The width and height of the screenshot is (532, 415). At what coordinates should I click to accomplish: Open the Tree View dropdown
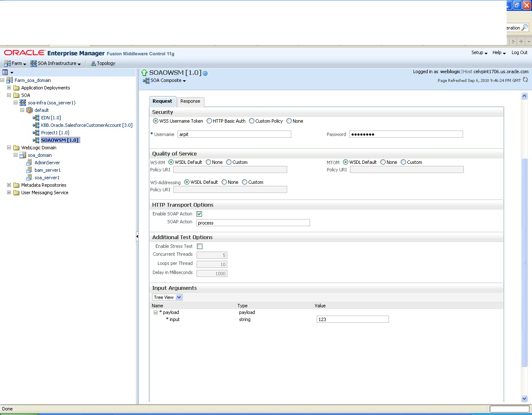[x=167, y=297]
